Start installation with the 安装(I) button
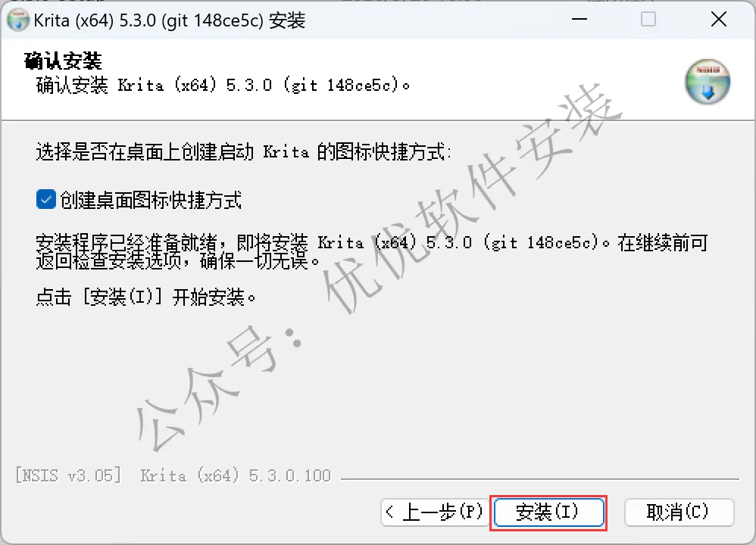This screenshot has width=756, height=545. click(548, 512)
